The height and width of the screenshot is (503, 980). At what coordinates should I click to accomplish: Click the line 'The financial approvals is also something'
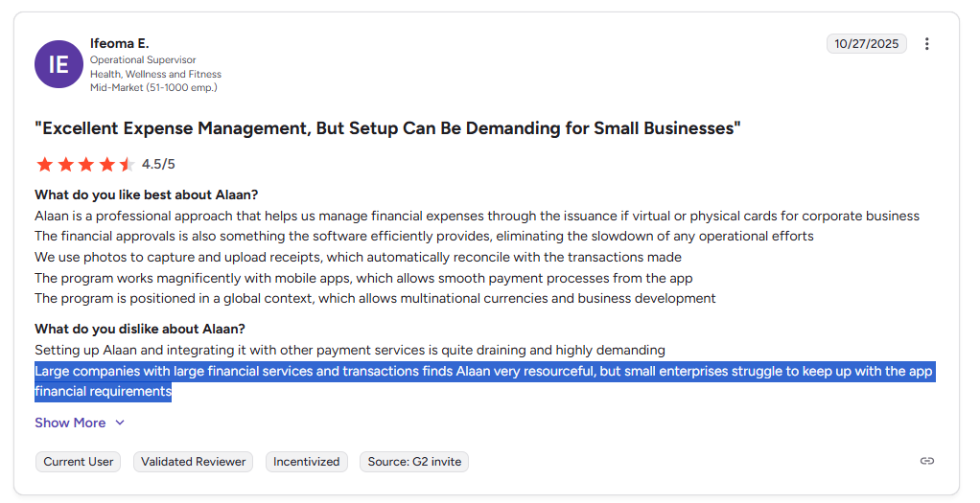(x=425, y=237)
